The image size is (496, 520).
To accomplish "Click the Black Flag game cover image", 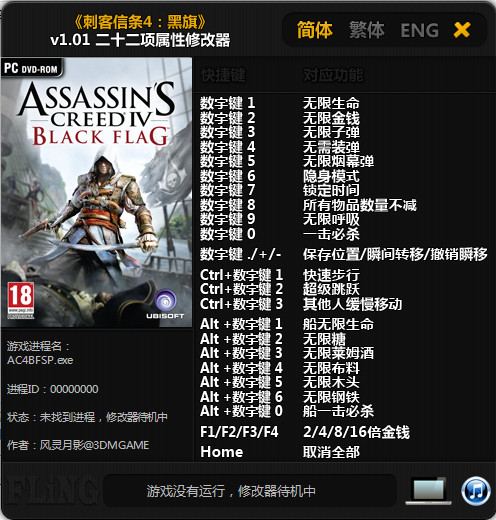I will (x=97, y=192).
